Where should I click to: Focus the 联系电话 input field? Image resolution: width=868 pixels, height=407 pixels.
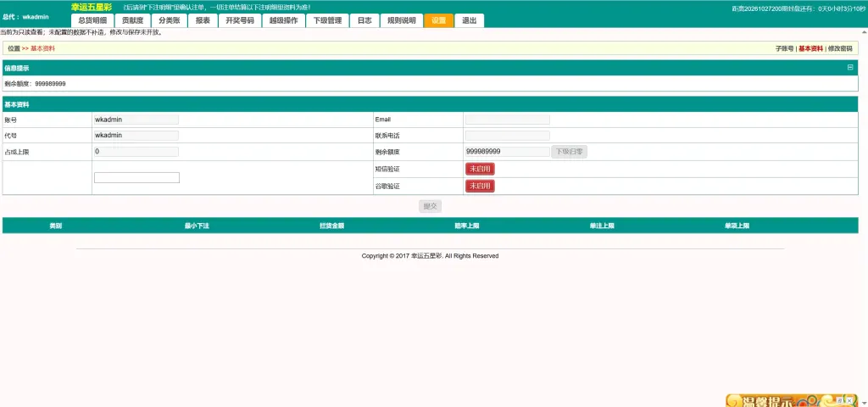click(x=508, y=135)
